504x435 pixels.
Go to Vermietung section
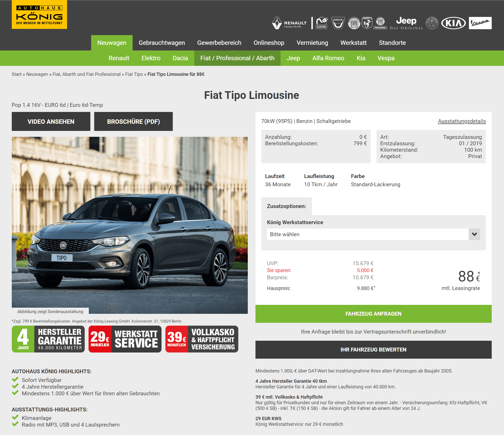(312, 43)
